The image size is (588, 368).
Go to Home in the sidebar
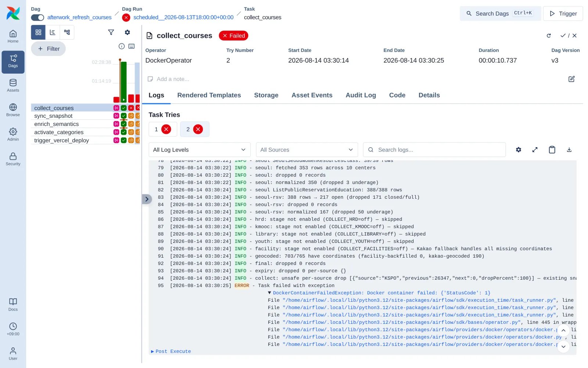coord(13,36)
